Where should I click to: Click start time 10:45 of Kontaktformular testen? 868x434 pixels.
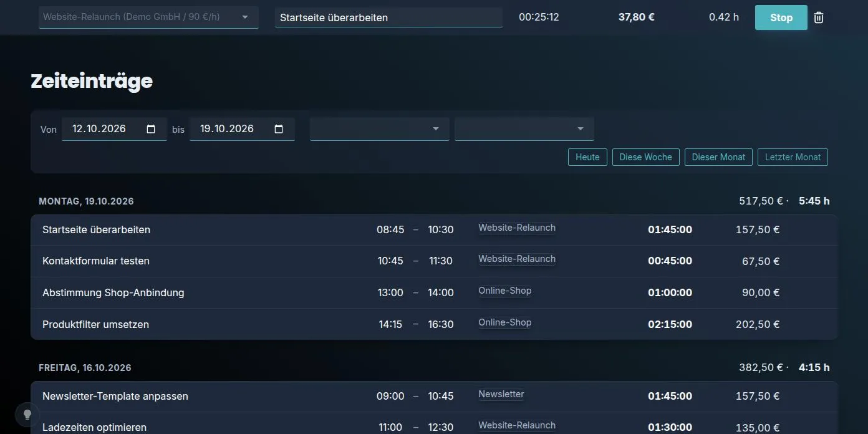click(x=390, y=261)
